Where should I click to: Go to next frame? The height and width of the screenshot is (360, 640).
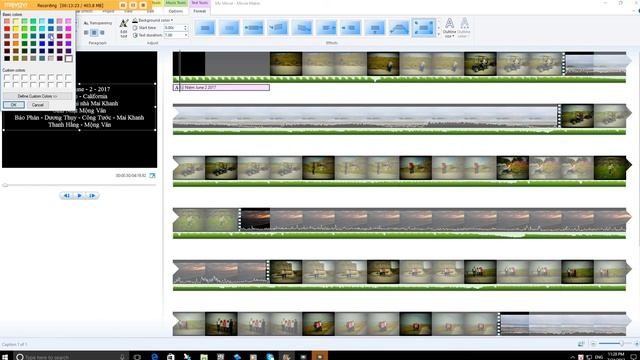coord(92,196)
